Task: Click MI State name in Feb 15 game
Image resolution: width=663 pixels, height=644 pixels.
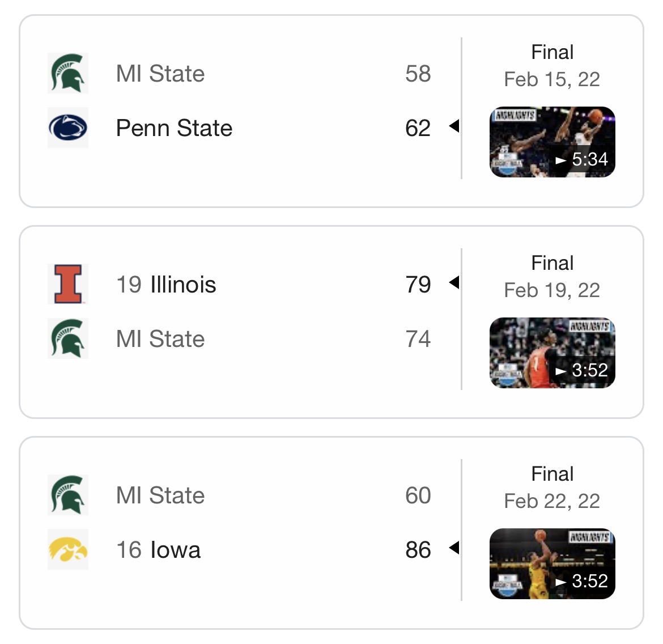Action: point(160,74)
